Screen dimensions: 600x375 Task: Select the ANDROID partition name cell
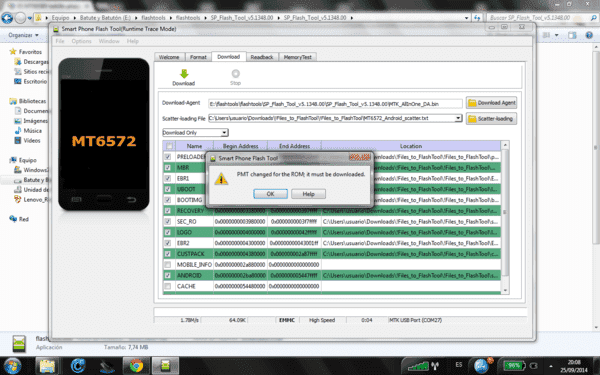(194, 276)
